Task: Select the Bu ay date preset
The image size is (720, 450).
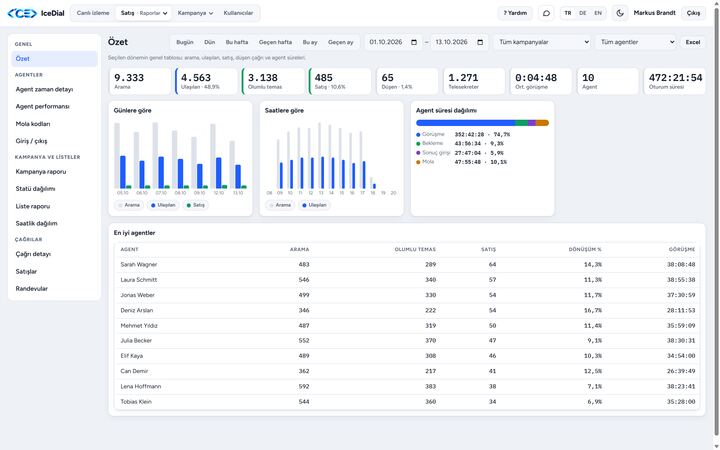Action: (310, 42)
